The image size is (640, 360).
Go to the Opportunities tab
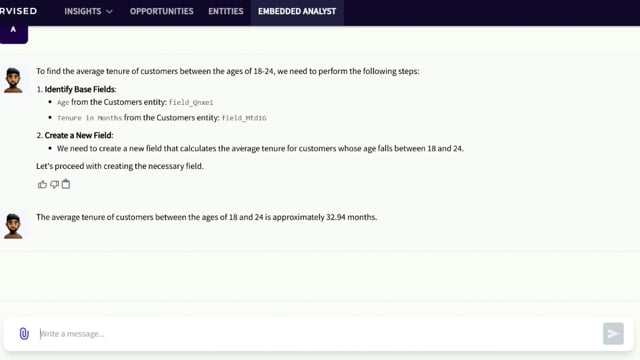point(162,11)
